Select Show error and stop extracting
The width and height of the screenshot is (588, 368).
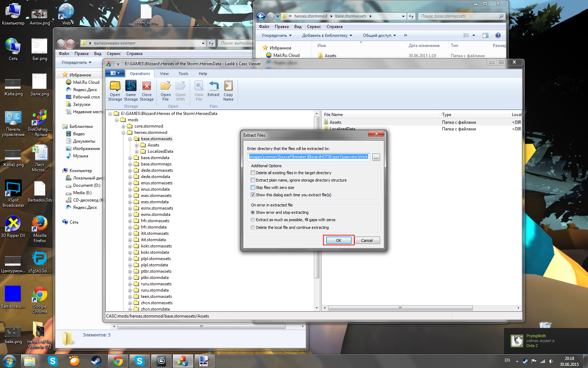coord(253,212)
